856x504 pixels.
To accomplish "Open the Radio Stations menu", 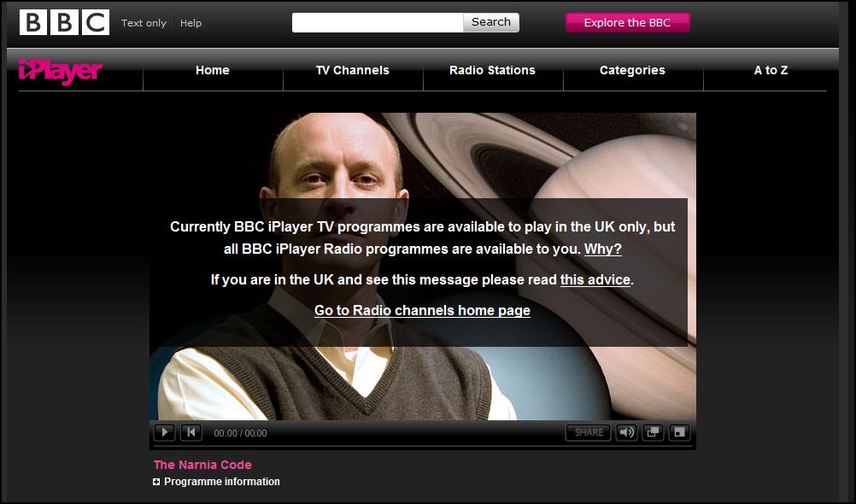I will 492,70.
